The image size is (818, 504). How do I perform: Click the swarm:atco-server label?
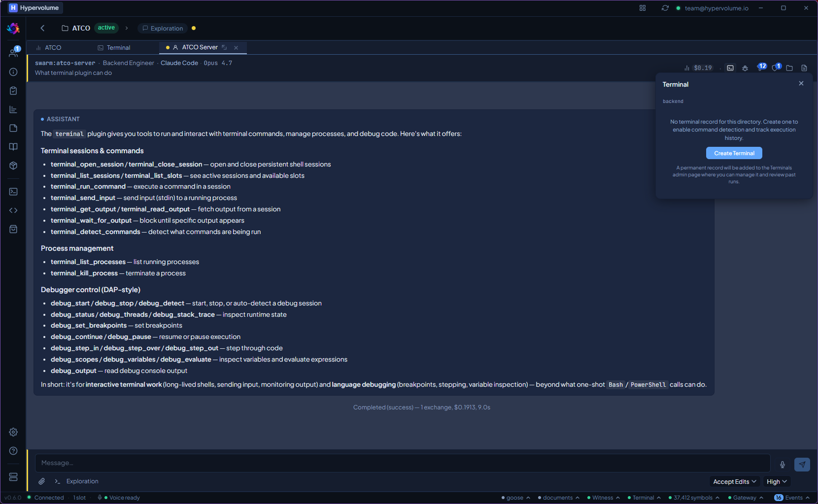pos(65,63)
